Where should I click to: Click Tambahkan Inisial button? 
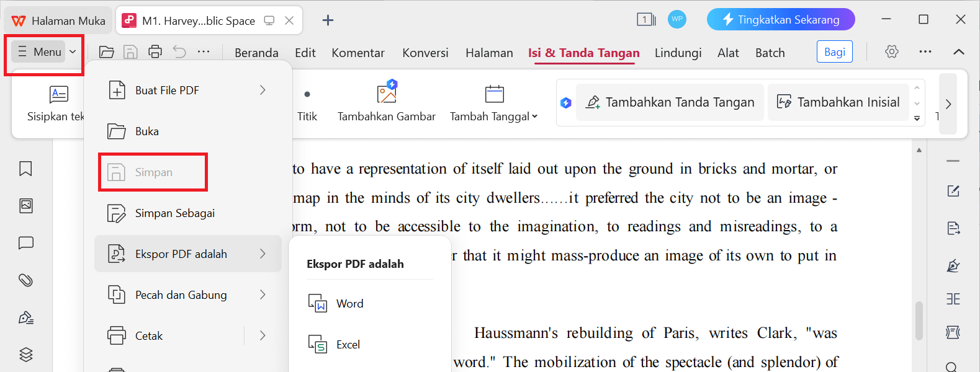838,102
